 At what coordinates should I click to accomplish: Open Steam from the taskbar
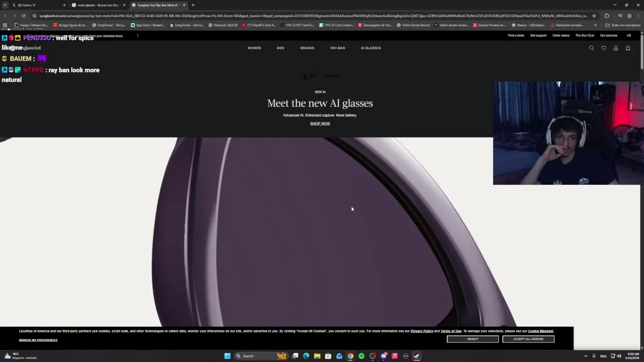tap(417, 356)
